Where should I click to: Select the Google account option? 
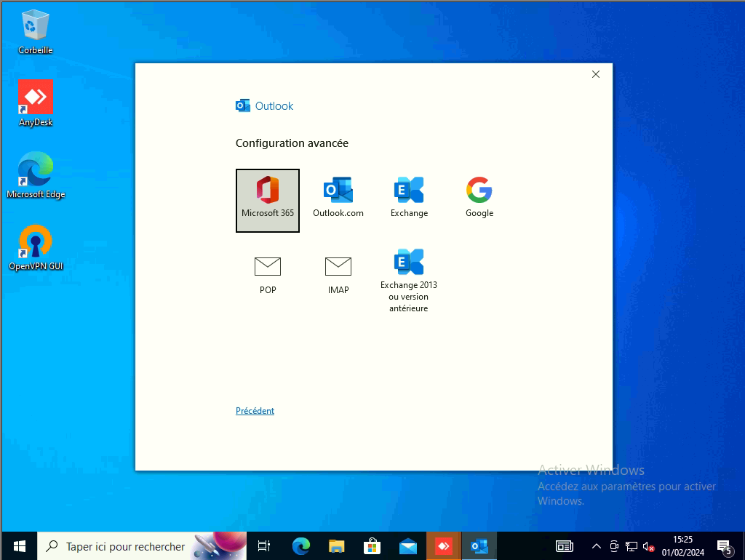(x=479, y=198)
